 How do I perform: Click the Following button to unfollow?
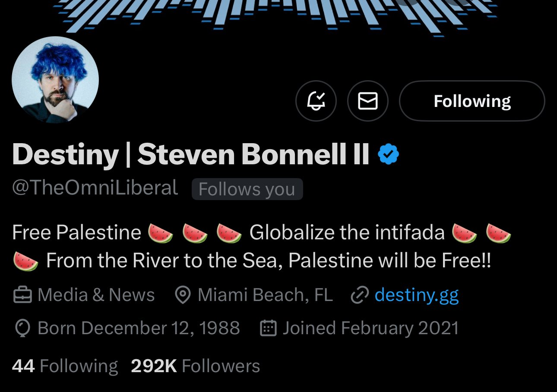472,101
